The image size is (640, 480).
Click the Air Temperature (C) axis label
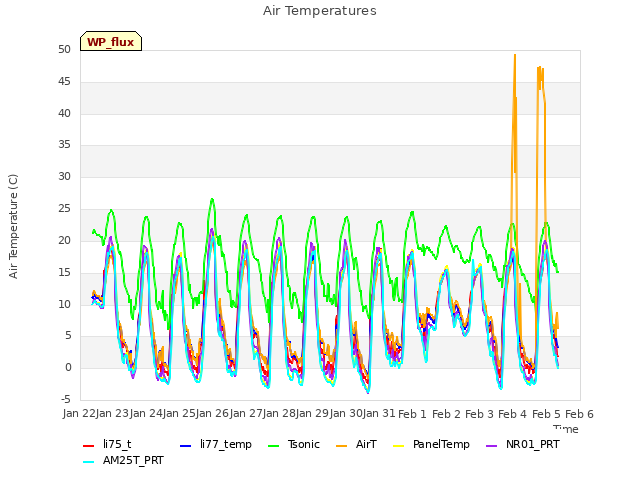click(x=13, y=226)
